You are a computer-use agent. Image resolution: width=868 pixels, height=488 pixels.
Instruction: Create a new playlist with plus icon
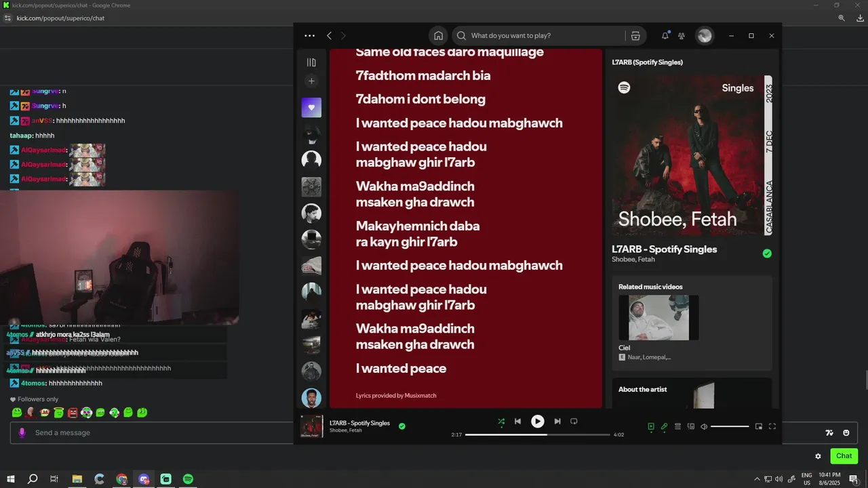click(311, 81)
